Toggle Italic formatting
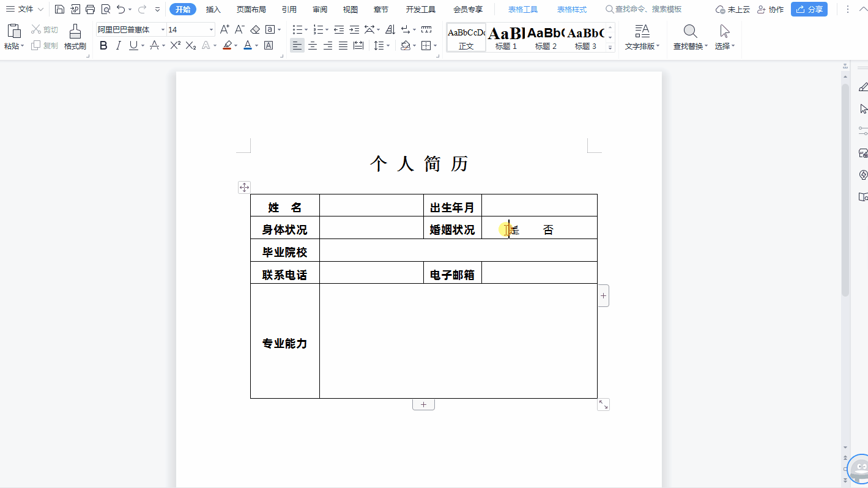This screenshot has width=868, height=488. tap(119, 45)
